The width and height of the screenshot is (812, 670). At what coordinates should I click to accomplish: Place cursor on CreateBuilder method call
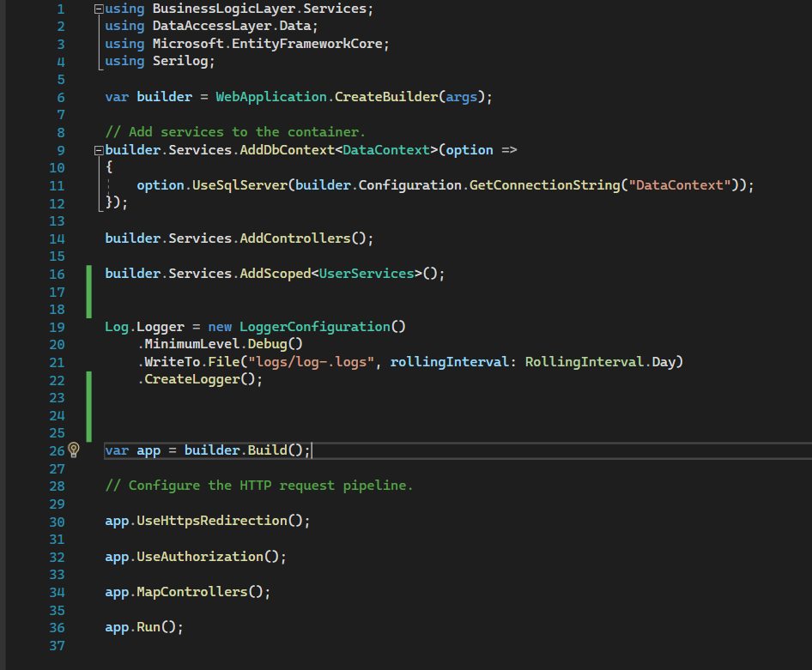(x=386, y=97)
